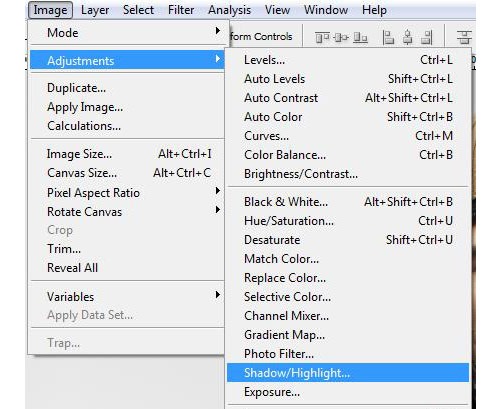
Task: Apply the Desaturate command
Action: pyautogui.click(x=348, y=240)
